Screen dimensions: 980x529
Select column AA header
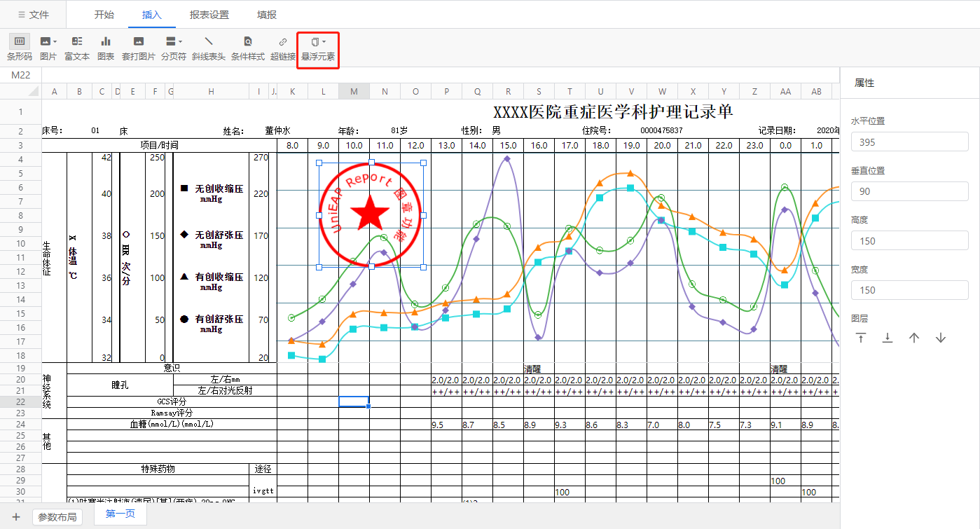(785, 91)
